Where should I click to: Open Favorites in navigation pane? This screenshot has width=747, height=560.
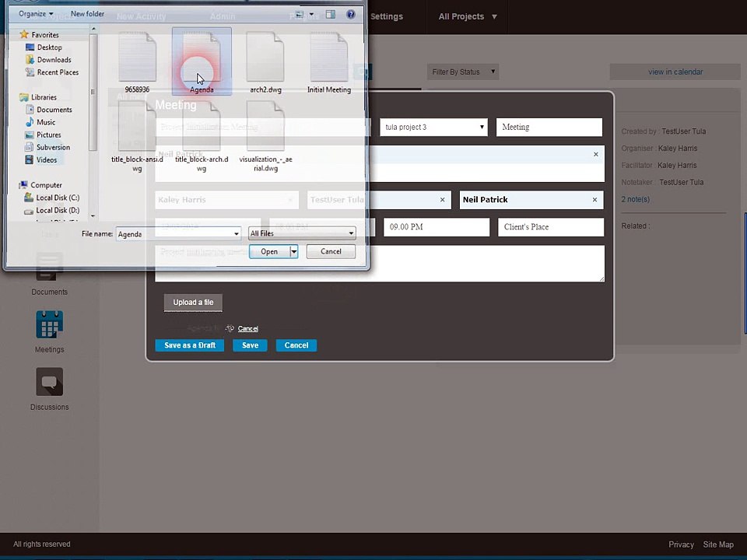click(x=45, y=35)
